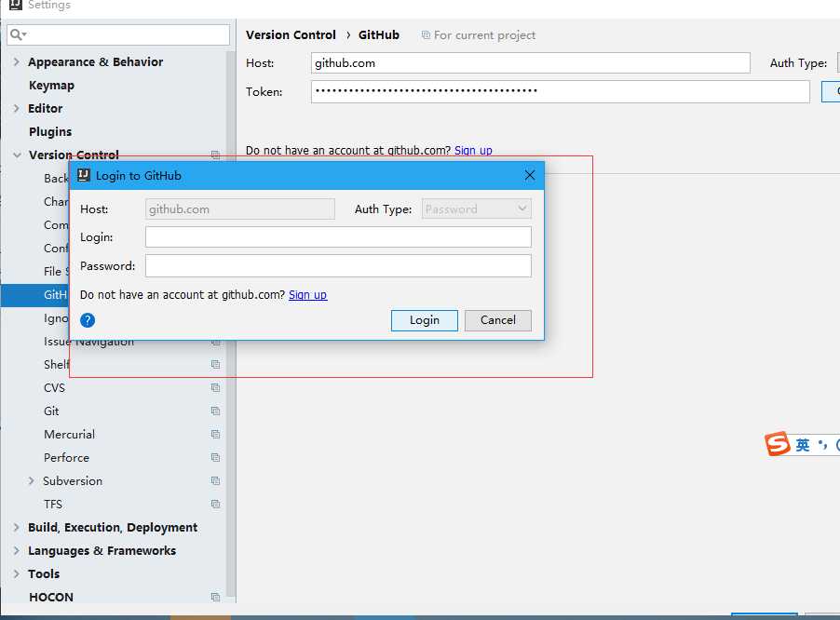Expand Appearance & Behavior section
The width and height of the screenshot is (840, 620).
(x=17, y=61)
